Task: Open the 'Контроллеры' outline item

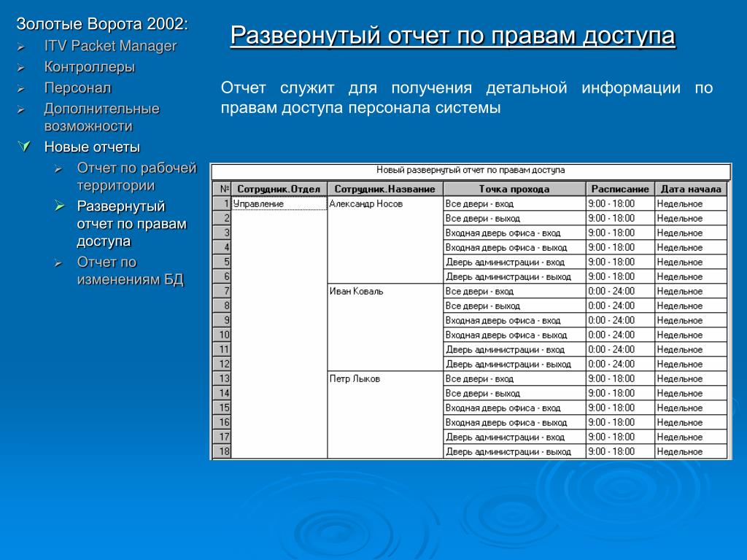Action: [x=90, y=67]
